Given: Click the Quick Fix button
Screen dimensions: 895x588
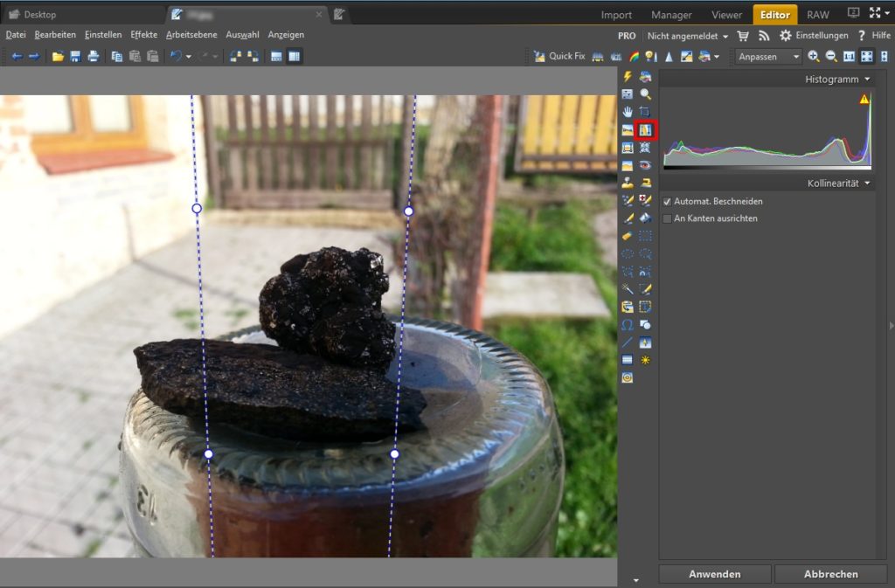Looking at the screenshot, I should pos(559,56).
